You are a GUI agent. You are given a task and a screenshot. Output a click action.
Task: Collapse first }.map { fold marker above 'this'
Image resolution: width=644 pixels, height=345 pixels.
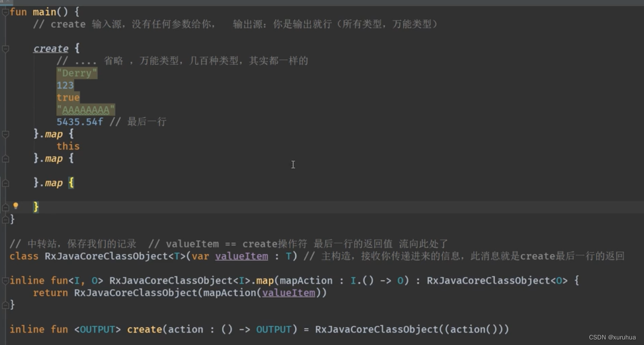click(5, 134)
